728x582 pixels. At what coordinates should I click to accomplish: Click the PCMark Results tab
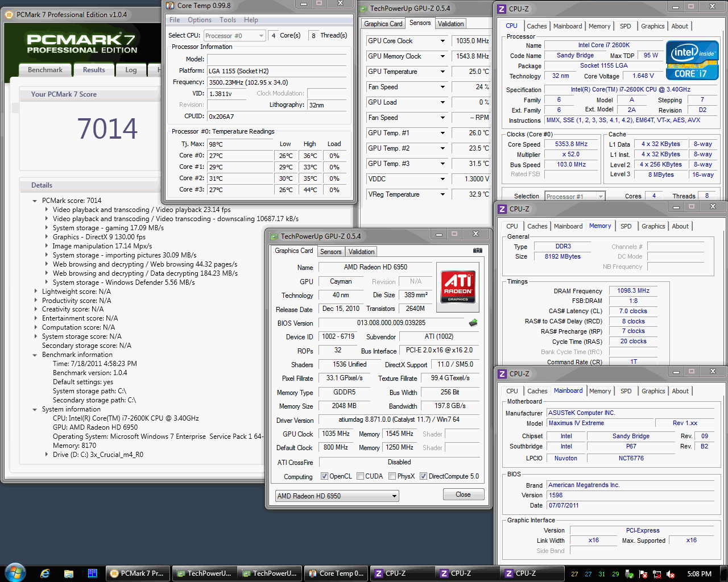tap(94, 70)
